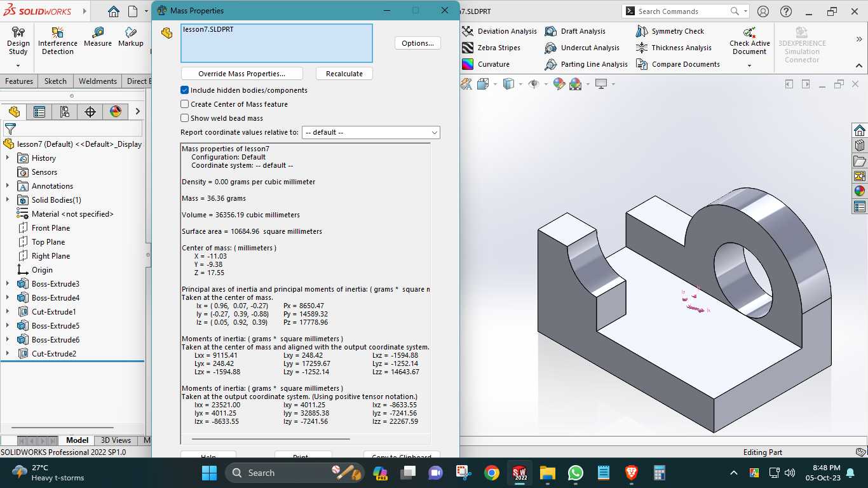Turn on Zebra Stripes display
The image size is (868, 488).
[x=491, y=48]
